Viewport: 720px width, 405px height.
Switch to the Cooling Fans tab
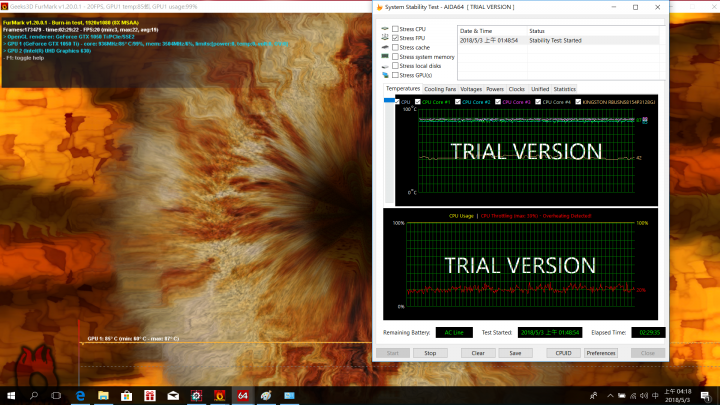click(440, 89)
